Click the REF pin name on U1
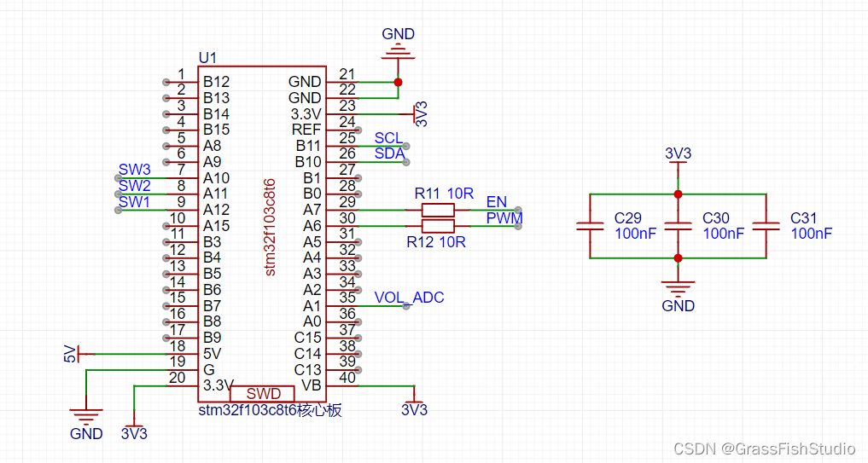The image size is (868, 463). click(x=306, y=130)
